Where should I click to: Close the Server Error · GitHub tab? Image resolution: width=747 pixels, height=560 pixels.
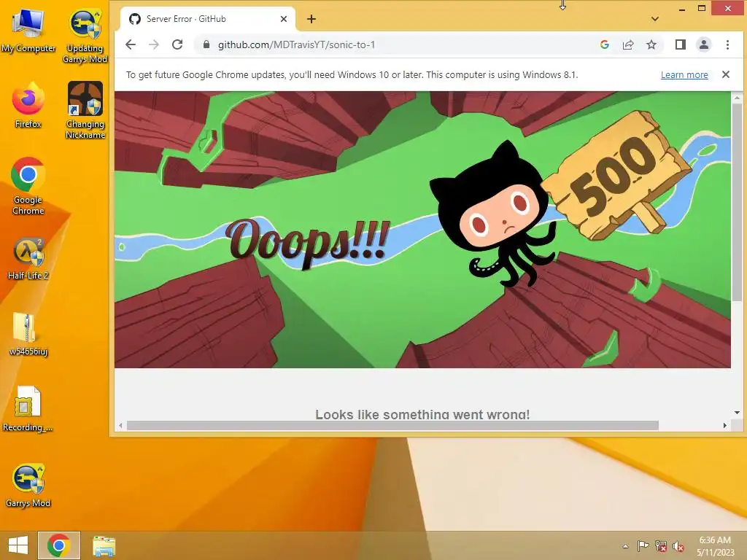click(x=284, y=19)
